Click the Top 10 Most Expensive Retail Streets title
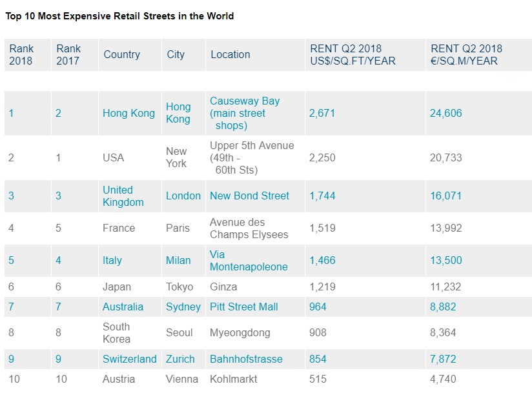532x393 pixels. coord(119,16)
